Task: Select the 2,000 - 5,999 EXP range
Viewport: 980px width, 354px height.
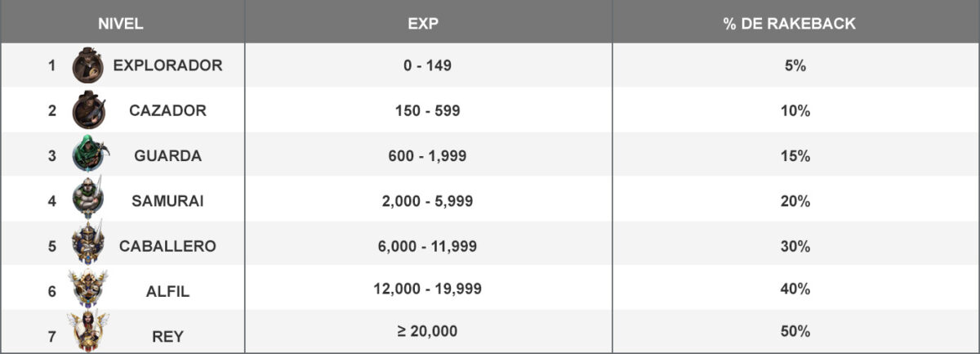Action: tap(427, 200)
